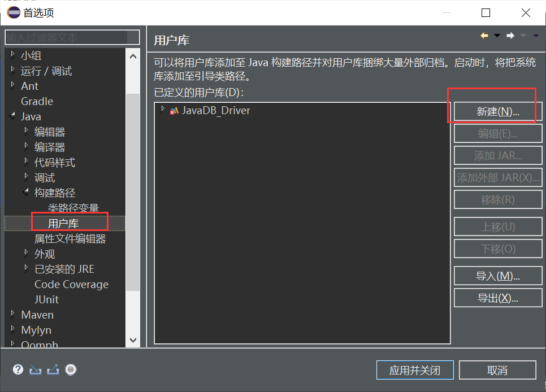Screen dimensions: 546x392
Task: Toggle the Oomph preference recorder icon
Action: point(70,369)
